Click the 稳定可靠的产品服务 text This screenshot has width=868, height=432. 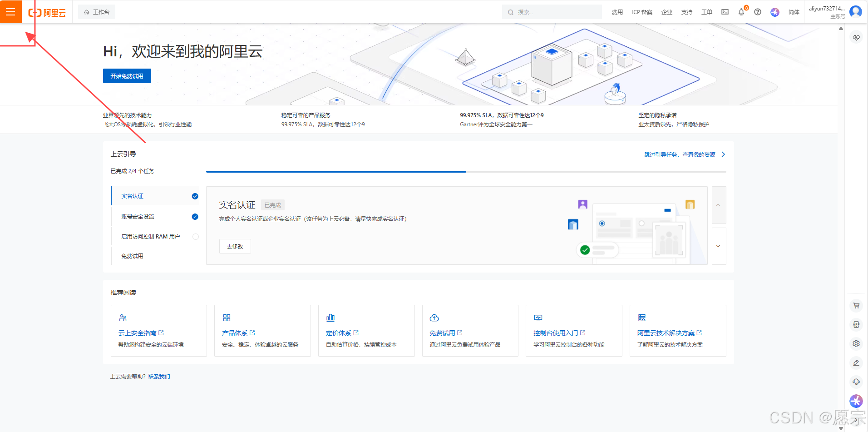point(306,115)
